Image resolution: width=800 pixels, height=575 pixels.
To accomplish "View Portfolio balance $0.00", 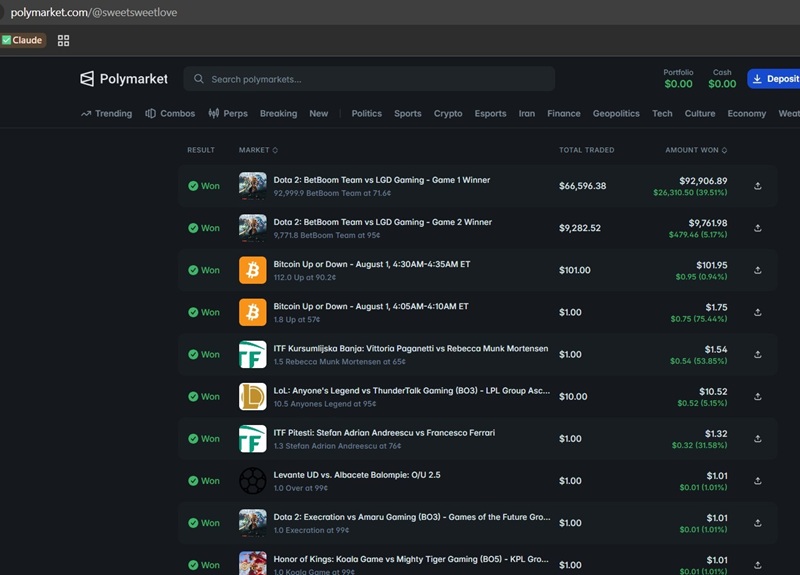I will point(678,79).
